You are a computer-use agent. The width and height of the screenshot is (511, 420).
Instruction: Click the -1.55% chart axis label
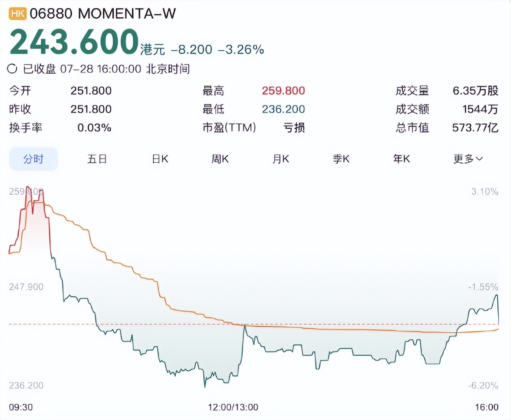pos(483,287)
